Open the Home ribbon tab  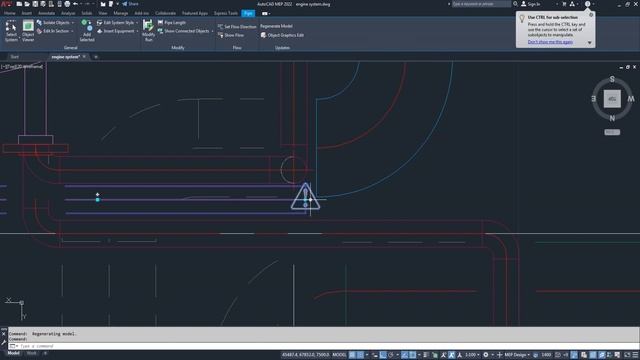coord(9,13)
